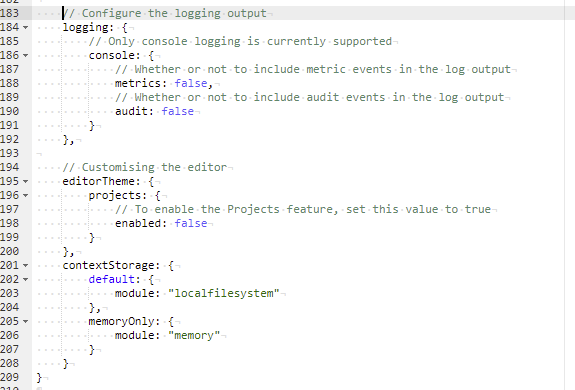Click the Projects feature comment line
575x390 pixels.
[x=303, y=209]
